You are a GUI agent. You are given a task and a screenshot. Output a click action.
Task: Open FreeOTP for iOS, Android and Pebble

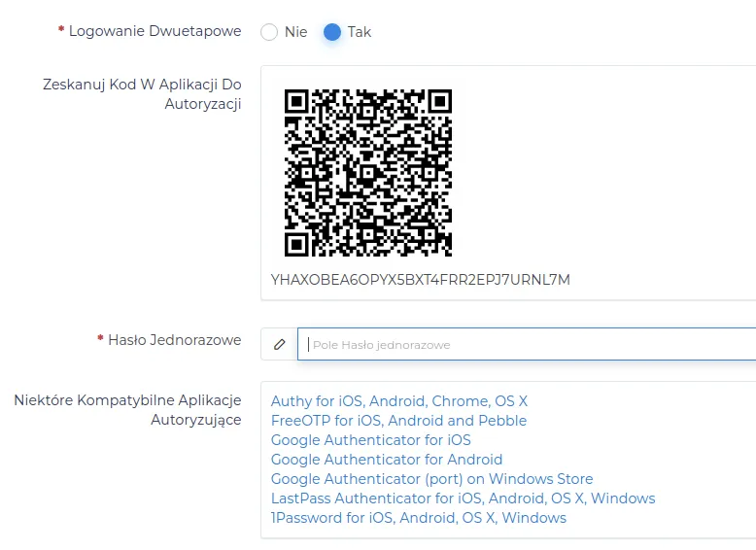pos(398,421)
